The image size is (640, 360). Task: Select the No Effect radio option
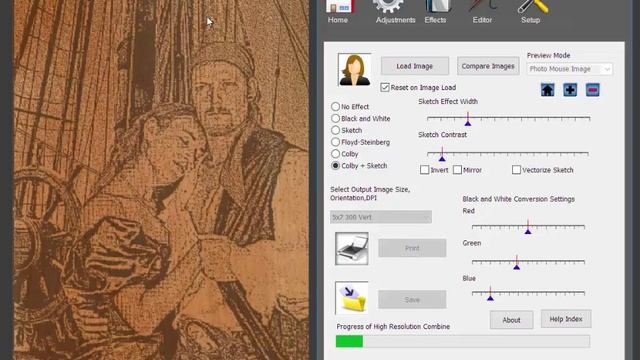point(336,107)
